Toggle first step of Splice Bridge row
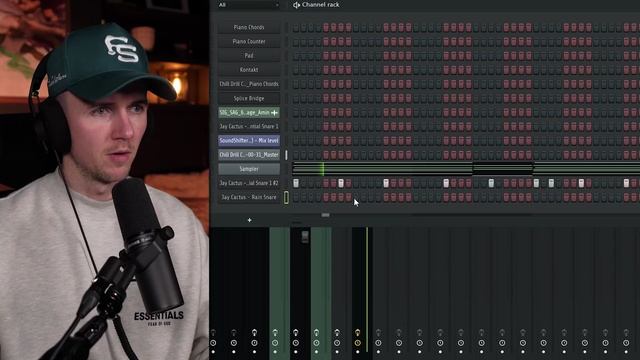Viewport: 640px width, 360px height. pos(296,98)
